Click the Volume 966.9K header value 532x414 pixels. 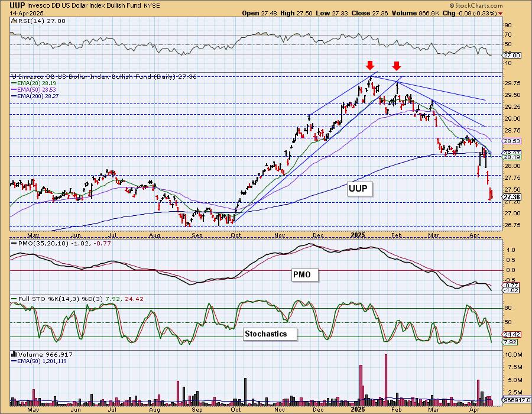(x=416, y=13)
